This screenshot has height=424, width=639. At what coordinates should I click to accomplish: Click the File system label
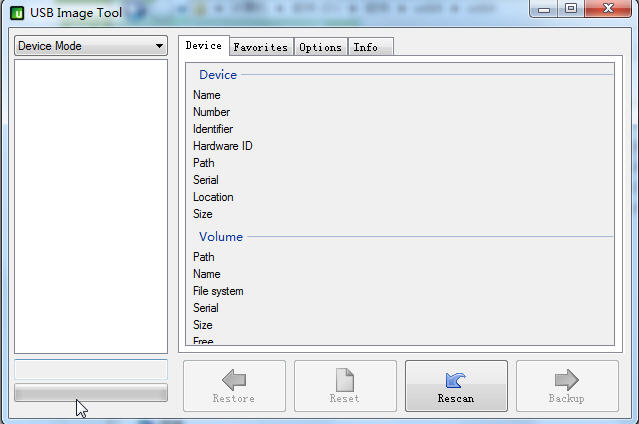(x=218, y=291)
